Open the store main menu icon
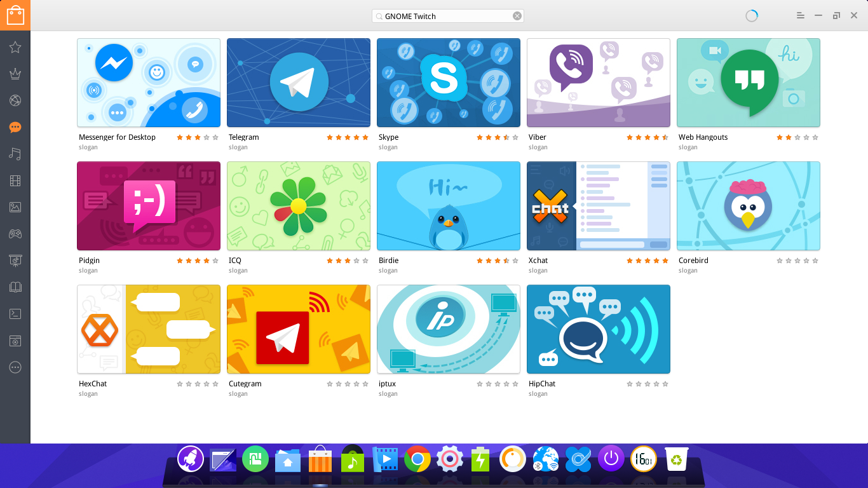The image size is (868, 488). point(801,15)
